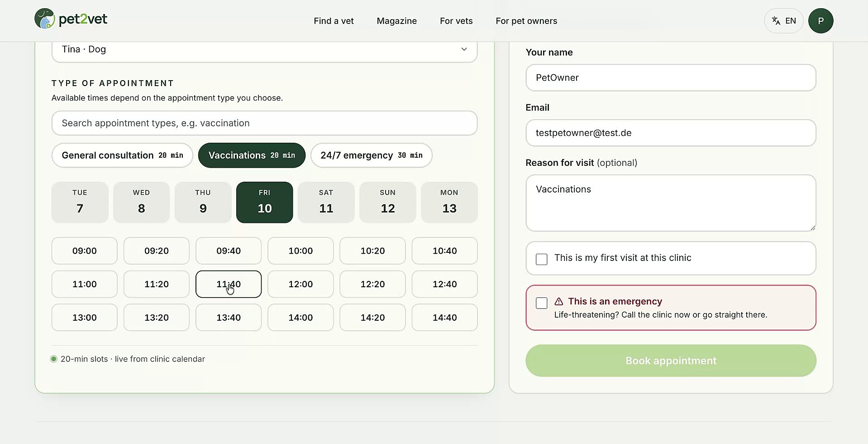Choose 24/7 emergency appointment type

click(x=371, y=155)
